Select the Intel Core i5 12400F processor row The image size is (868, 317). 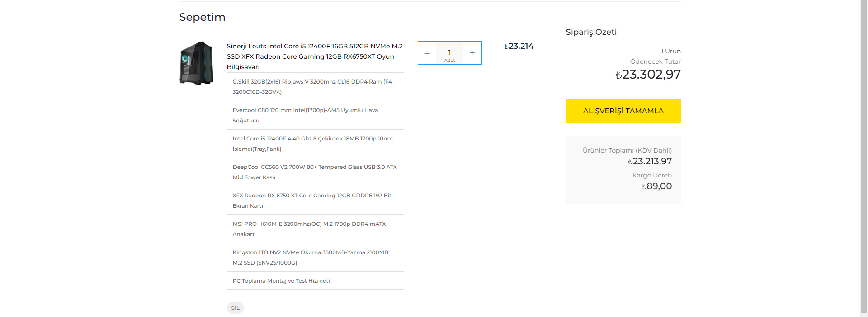[x=315, y=144]
